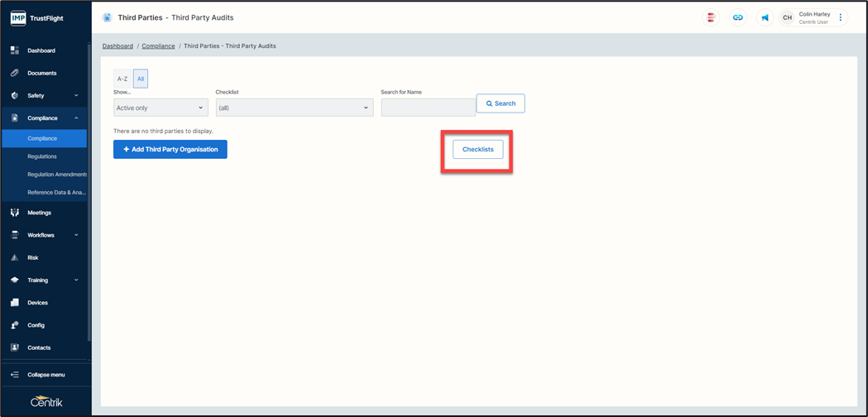868x417 pixels.
Task: Open the Compliance submenu item
Action: coord(45,138)
